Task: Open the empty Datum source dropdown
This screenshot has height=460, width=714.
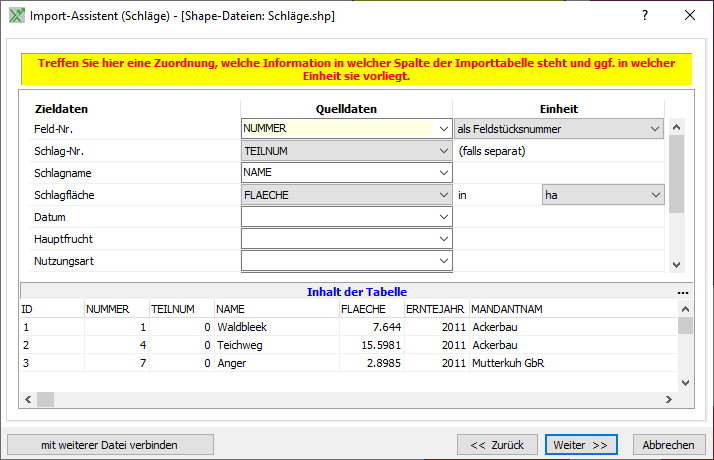Action: [x=443, y=217]
